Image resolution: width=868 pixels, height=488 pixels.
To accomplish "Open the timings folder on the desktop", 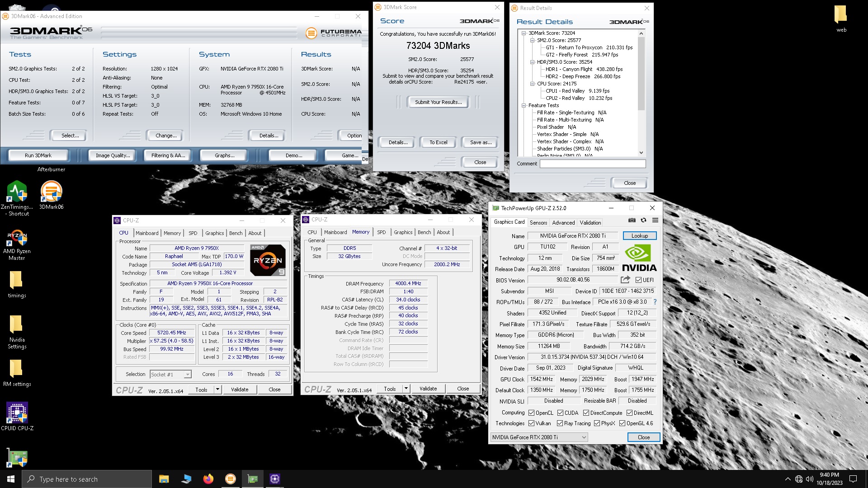I will [17, 285].
